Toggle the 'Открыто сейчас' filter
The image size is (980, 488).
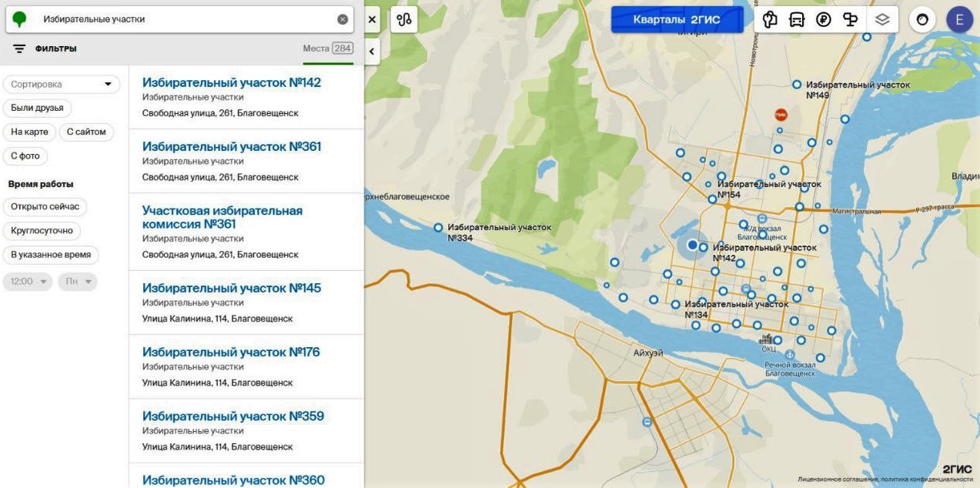[x=45, y=207]
